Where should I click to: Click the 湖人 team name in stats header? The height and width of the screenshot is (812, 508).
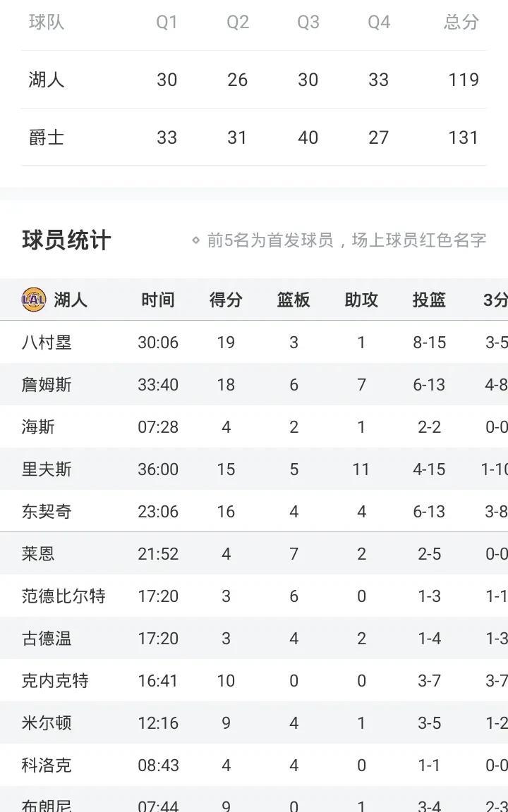[x=71, y=300]
